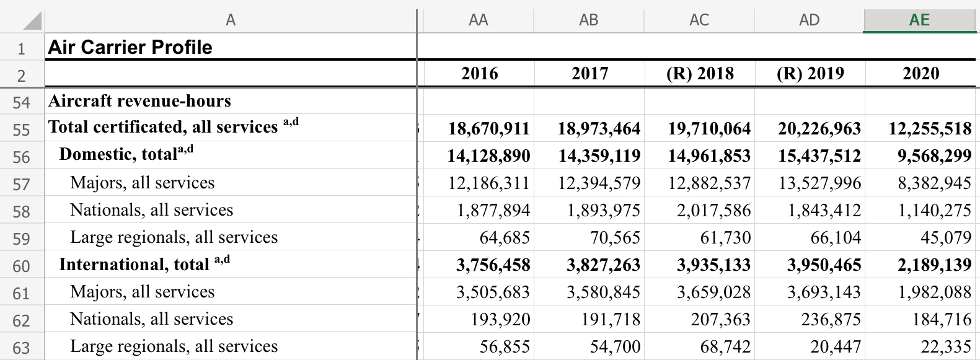Select cell value 2,017,586

699,211
